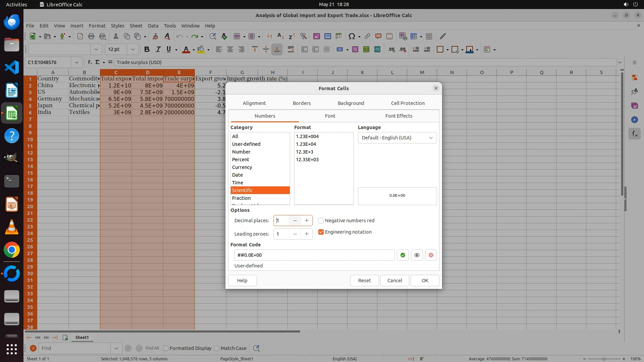Select the Currency category in list
The image size is (644, 362).
242,167
